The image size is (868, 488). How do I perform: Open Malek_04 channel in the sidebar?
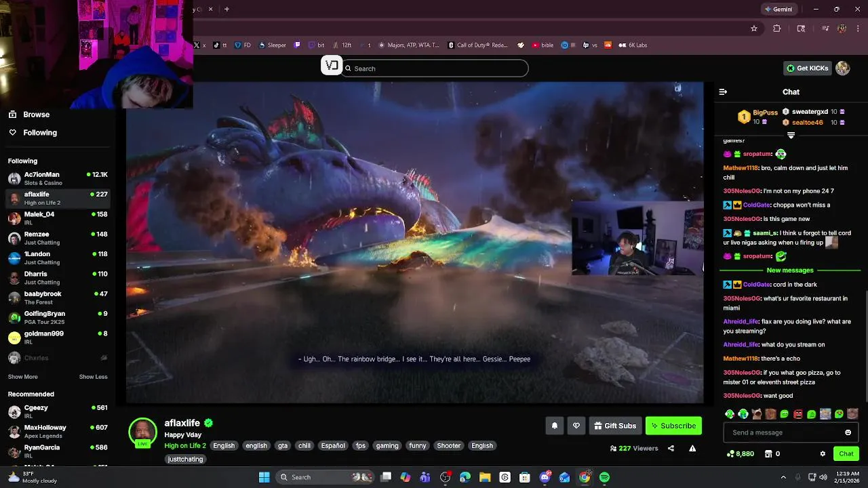(x=58, y=218)
